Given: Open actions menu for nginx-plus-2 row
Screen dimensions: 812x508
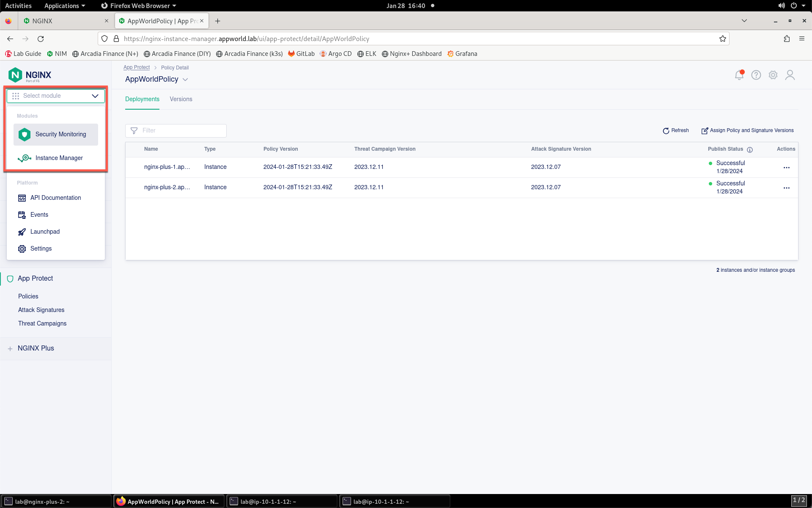Looking at the screenshot, I should pyautogui.click(x=787, y=188).
